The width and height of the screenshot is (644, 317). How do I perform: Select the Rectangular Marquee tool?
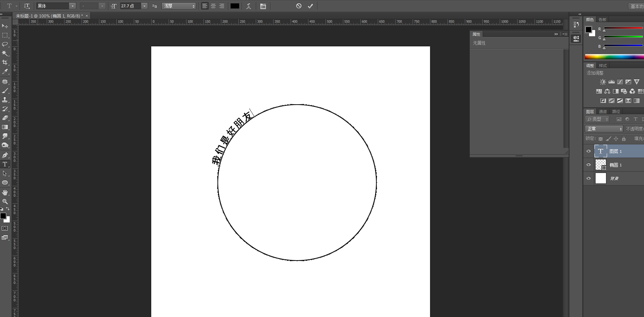tap(5, 35)
